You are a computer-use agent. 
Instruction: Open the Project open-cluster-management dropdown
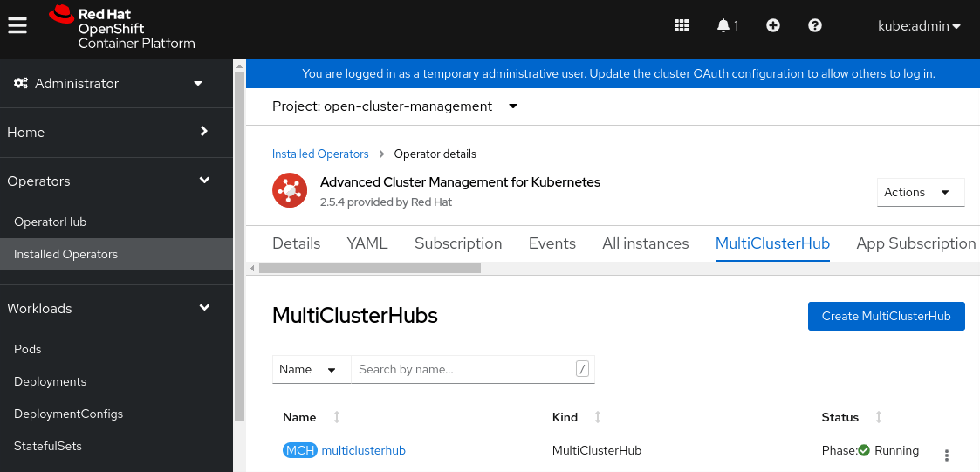(x=394, y=106)
